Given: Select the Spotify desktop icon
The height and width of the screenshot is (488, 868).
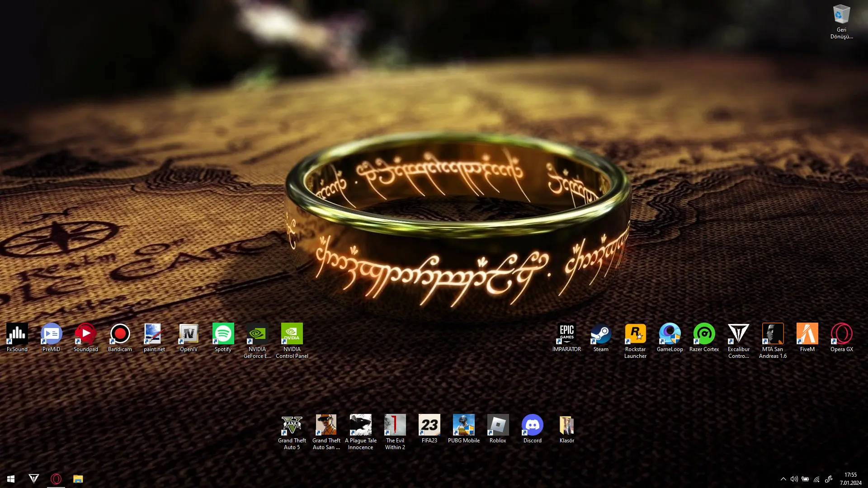Looking at the screenshot, I should (x=223, y=338).
